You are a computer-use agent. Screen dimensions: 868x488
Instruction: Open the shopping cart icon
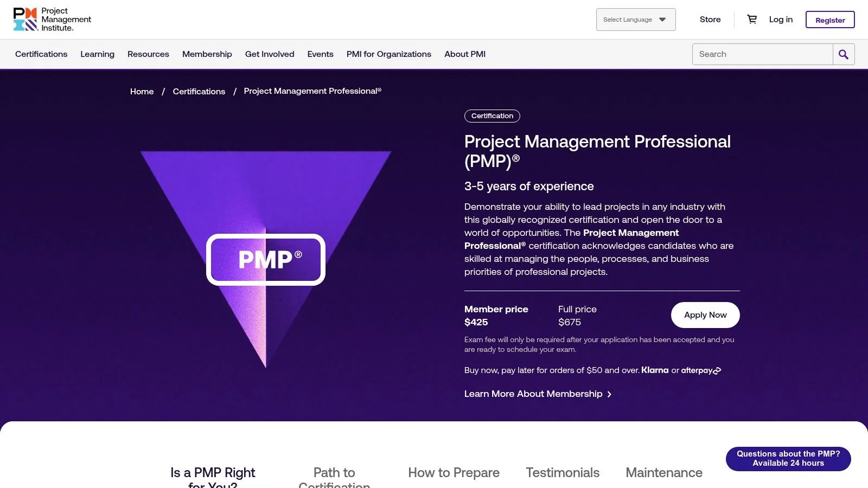point(752,20)
